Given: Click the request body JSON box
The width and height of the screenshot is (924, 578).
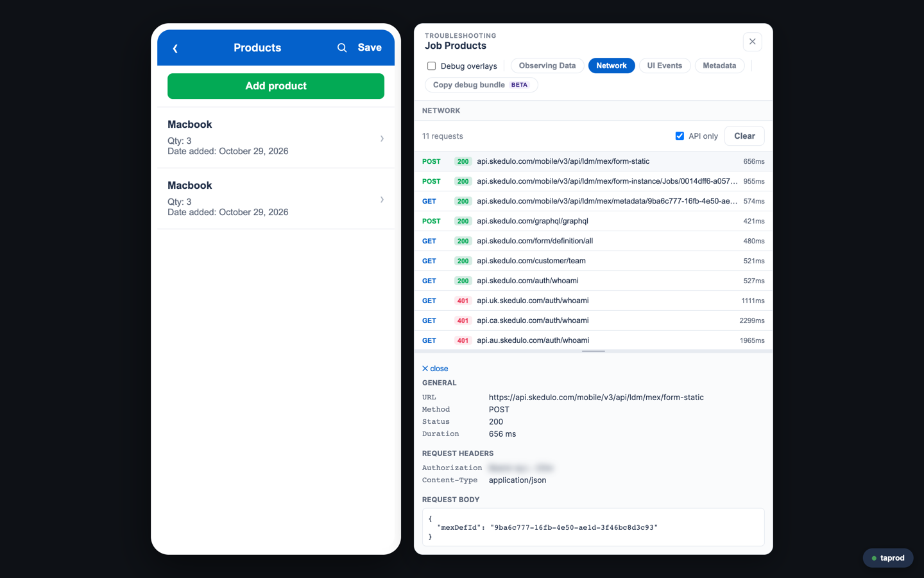Looking at the screenshot, I should click(x=594, y=527).
